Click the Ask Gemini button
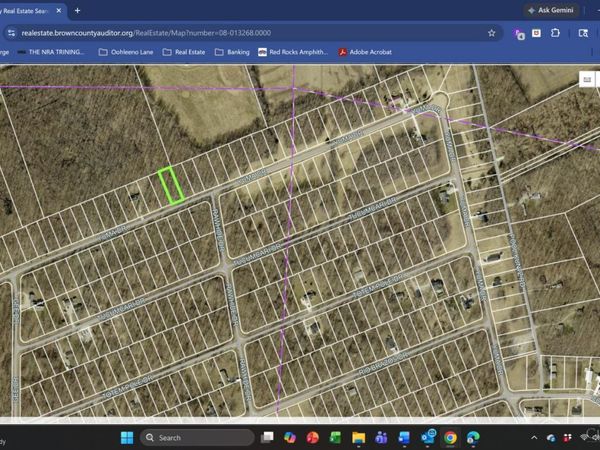Image resolution: width=600 pixels, height=450 pixels. click(552, 10)
